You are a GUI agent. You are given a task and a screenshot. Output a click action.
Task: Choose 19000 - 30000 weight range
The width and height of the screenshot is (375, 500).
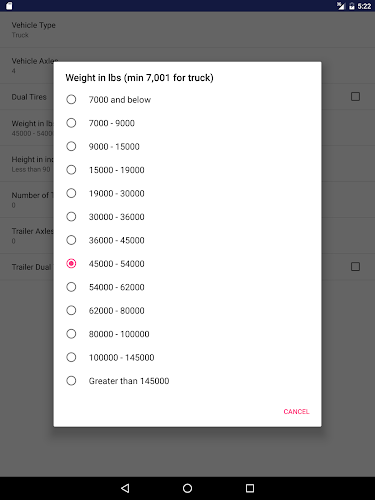click(187, 193)
